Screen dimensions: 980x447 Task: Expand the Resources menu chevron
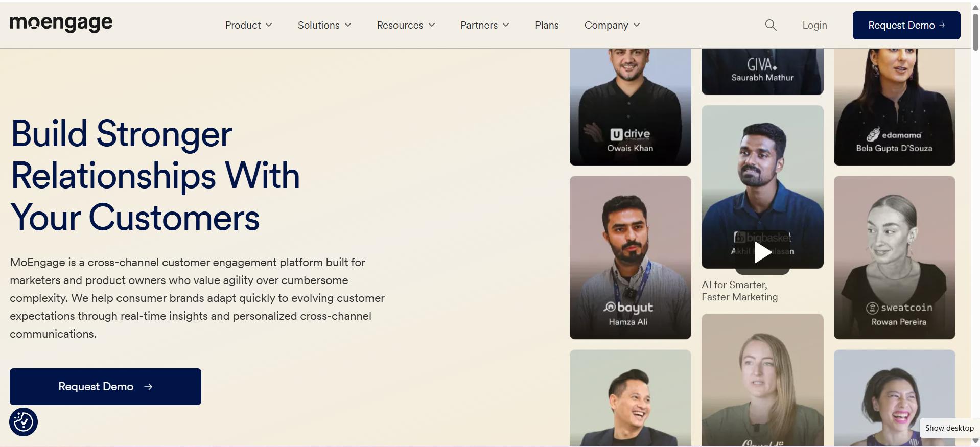(432, 25)
